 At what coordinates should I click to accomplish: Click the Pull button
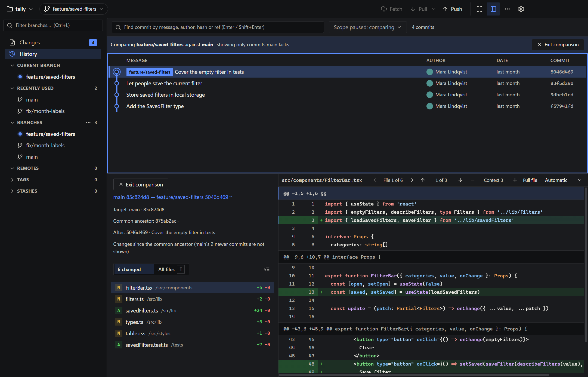coord(419,9)
